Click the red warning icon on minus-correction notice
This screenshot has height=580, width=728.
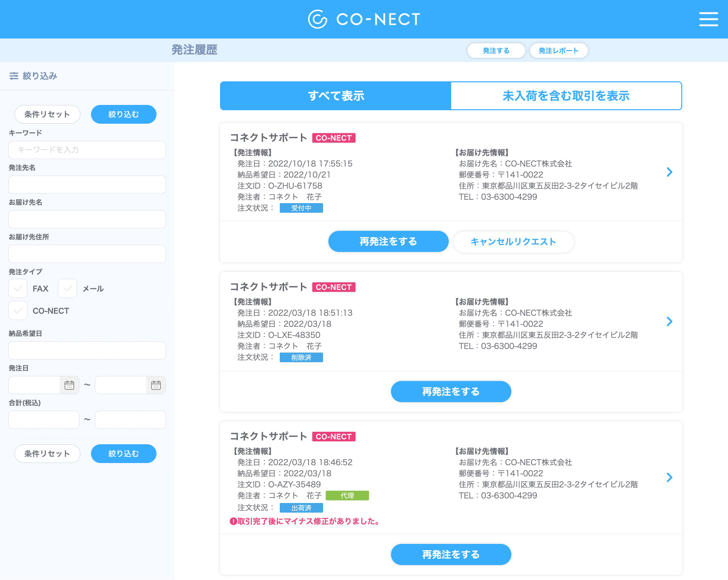coord(234,521)
